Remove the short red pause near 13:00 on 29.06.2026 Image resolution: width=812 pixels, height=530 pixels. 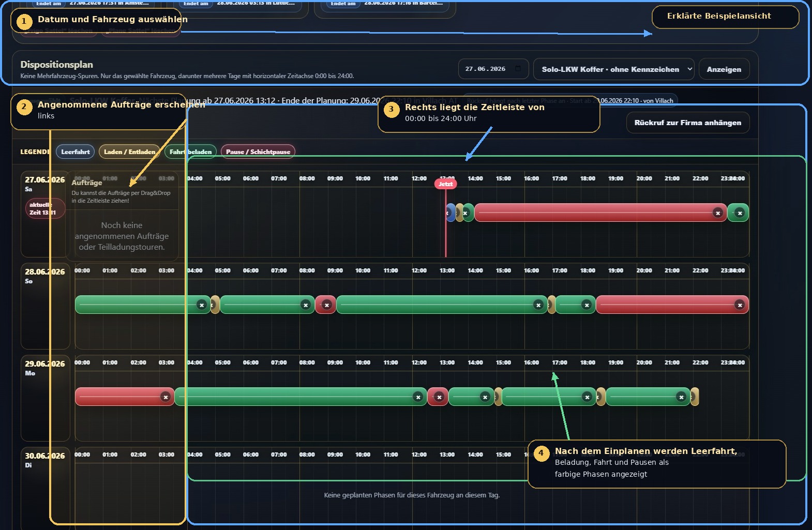439,397
